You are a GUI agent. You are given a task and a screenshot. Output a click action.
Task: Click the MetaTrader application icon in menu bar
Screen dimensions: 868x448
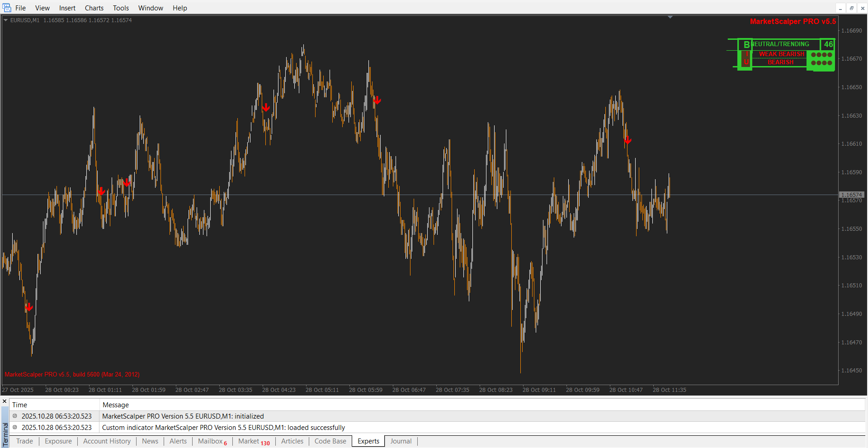pos(7,8)
